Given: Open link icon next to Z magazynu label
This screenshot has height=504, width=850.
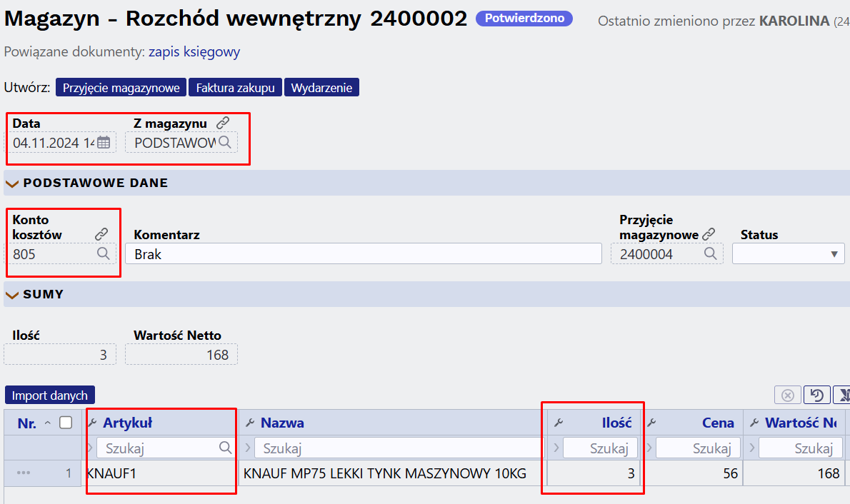Looking at the screenshot, I should click(x=223, y=123).
